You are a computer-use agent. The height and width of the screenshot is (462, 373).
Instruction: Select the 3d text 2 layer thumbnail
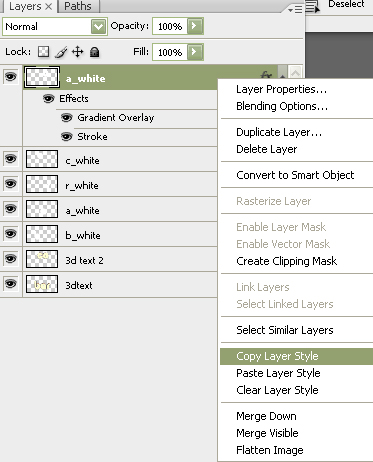tap(42, 259)
